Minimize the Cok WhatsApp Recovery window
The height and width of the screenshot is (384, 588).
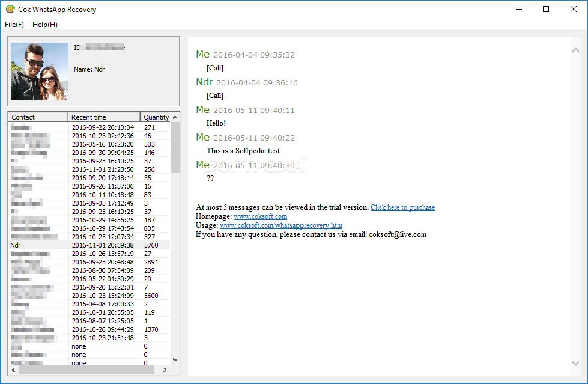519,9
